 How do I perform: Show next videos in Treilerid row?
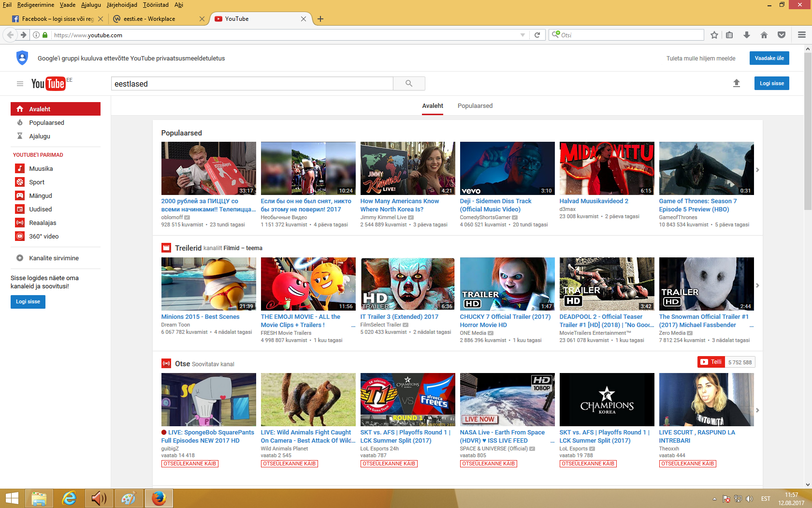point(757,285)
